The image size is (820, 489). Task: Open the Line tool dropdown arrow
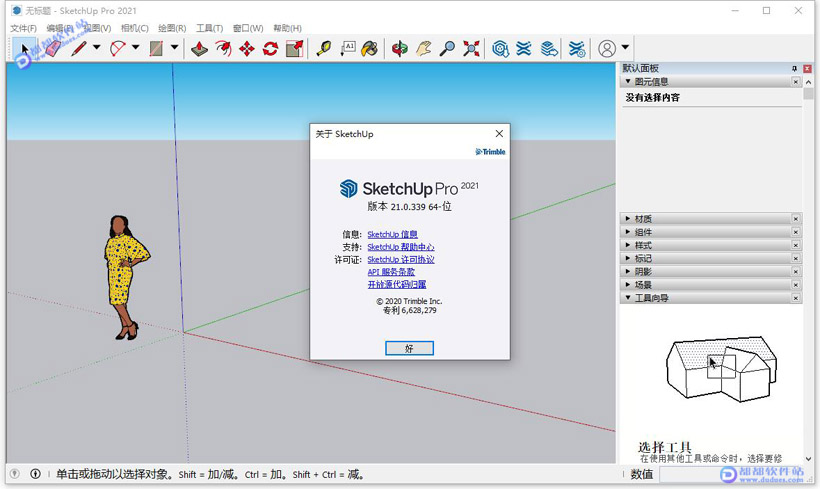click(x=97, y=48)
